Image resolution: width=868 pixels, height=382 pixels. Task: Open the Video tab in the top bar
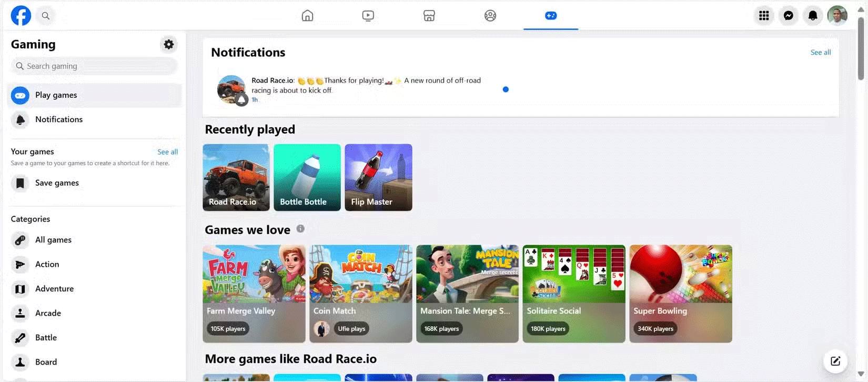coord(368,16)
